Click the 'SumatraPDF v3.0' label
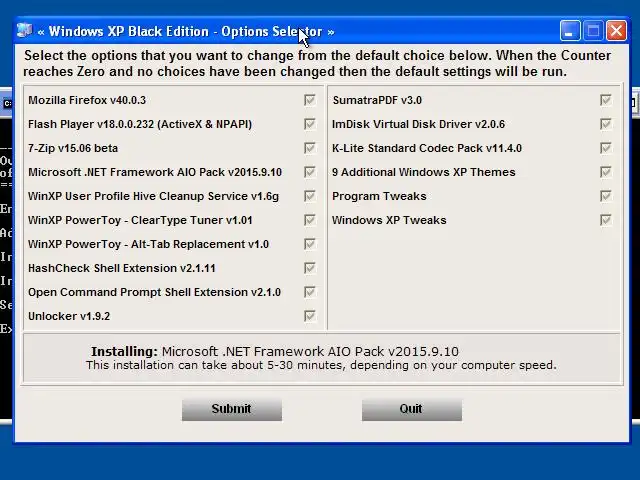 coord(377,100)
